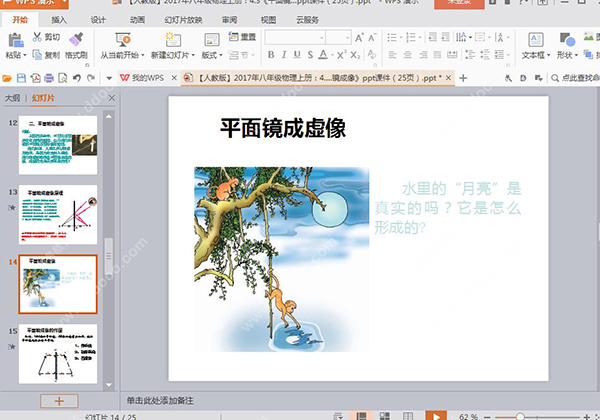Expand the 形状 shapes dropdown arrow
Screen dimensions: 600x420
click(576, 55)
